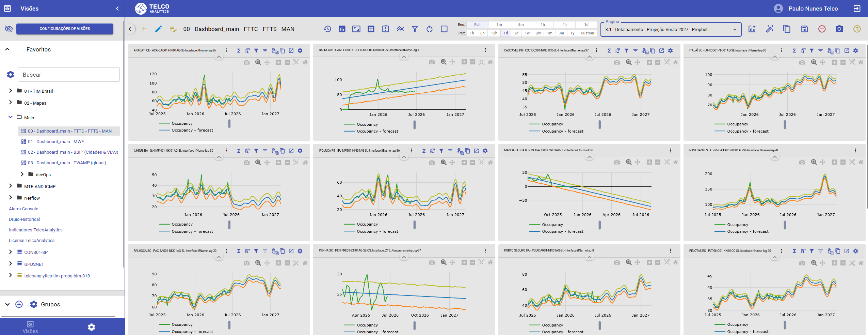Screen dimensions: 868x335
Task: Click the add-chart icon beside the Página dropdown
Action: [x=752, y=29]
